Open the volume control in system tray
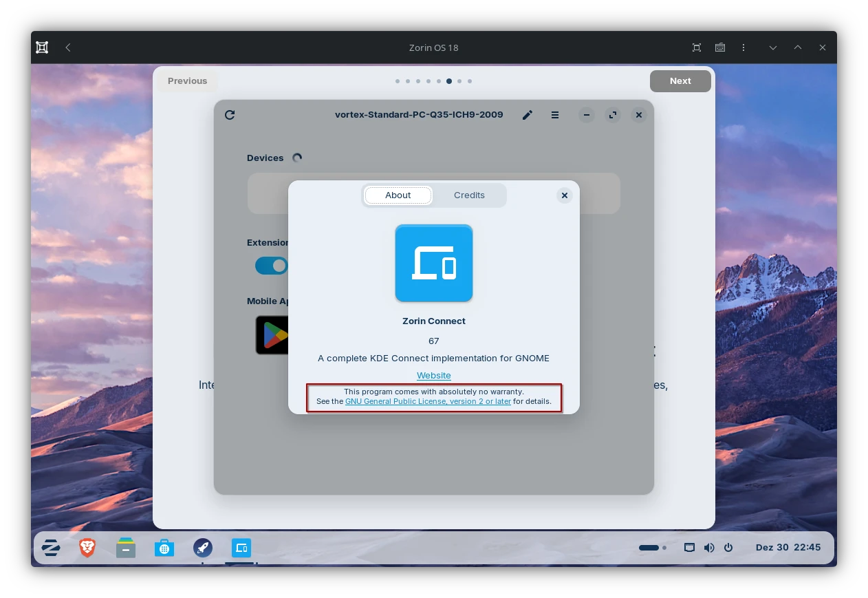The image size is (868, 598). [709, 548]
